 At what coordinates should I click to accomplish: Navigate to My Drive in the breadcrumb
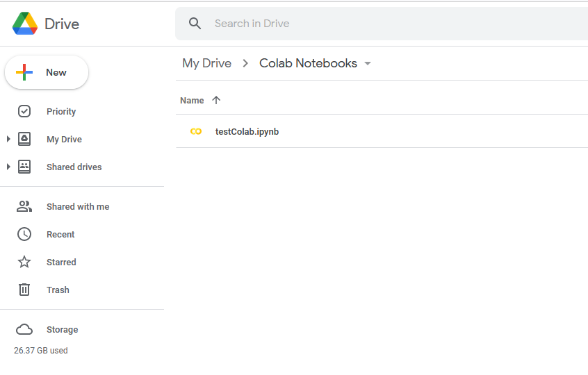[206, 63]
